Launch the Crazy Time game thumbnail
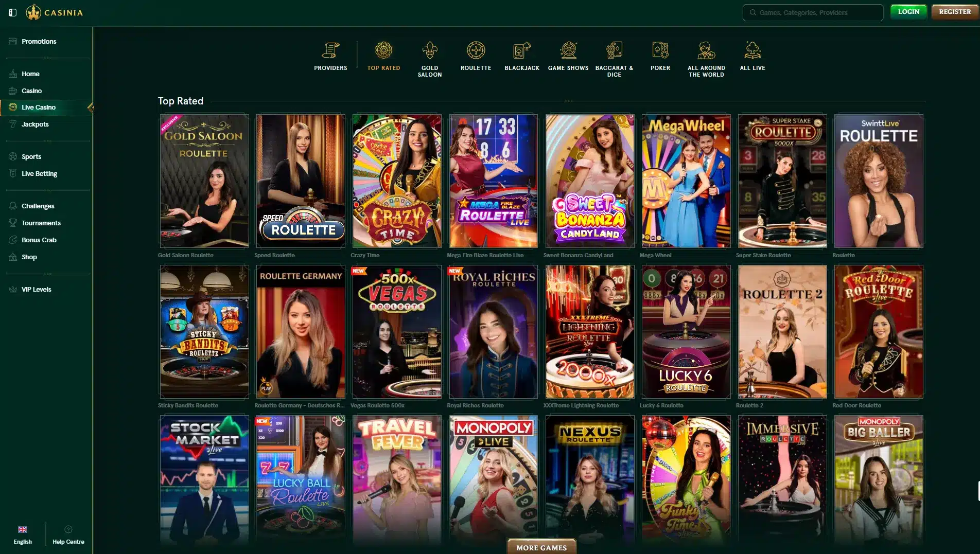980x554 pixels. [x=397, y=181]
